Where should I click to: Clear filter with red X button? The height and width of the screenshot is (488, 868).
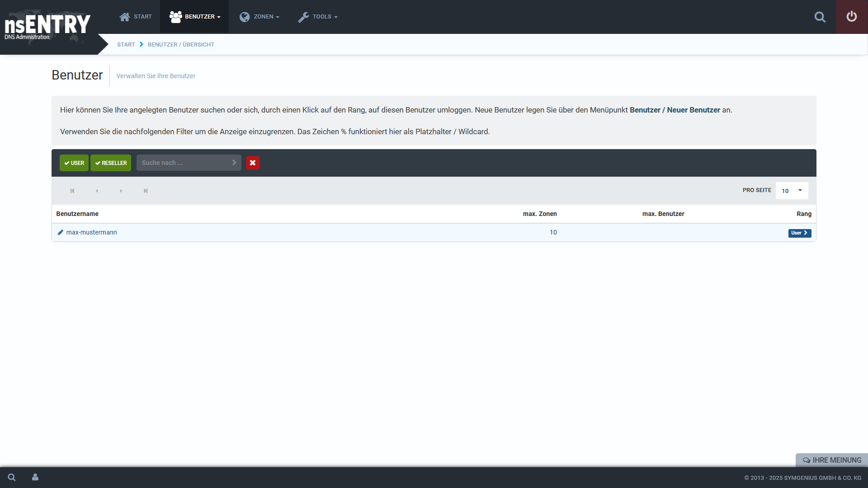click(x=253, y=163)
